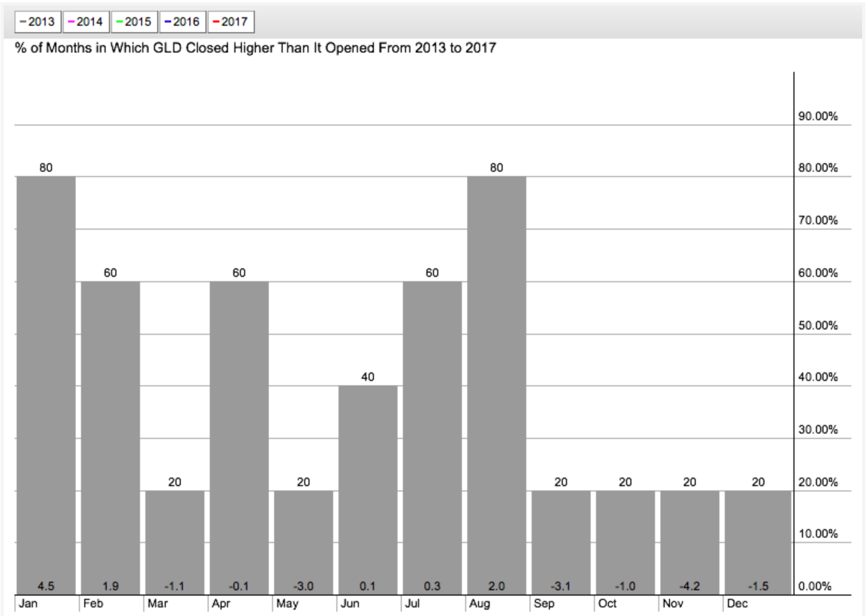Select the Aug month axis label

point(480,604)
